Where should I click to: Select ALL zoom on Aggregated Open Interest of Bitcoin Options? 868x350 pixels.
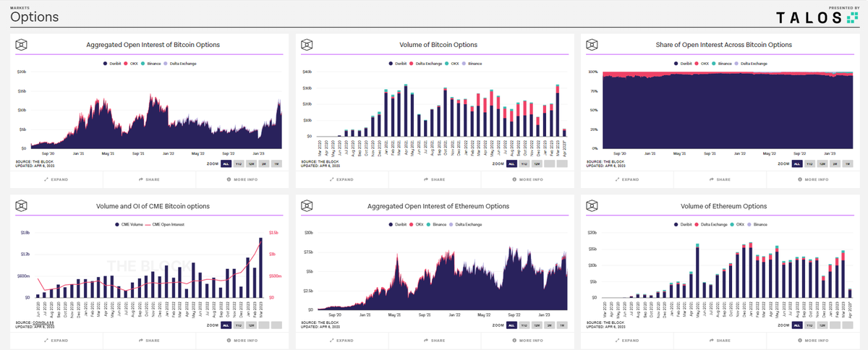click(x=226, y=164)
